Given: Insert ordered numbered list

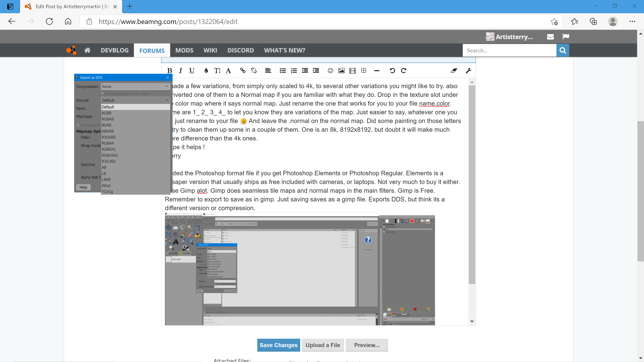Looking at the screenshot, I should 294,71.
